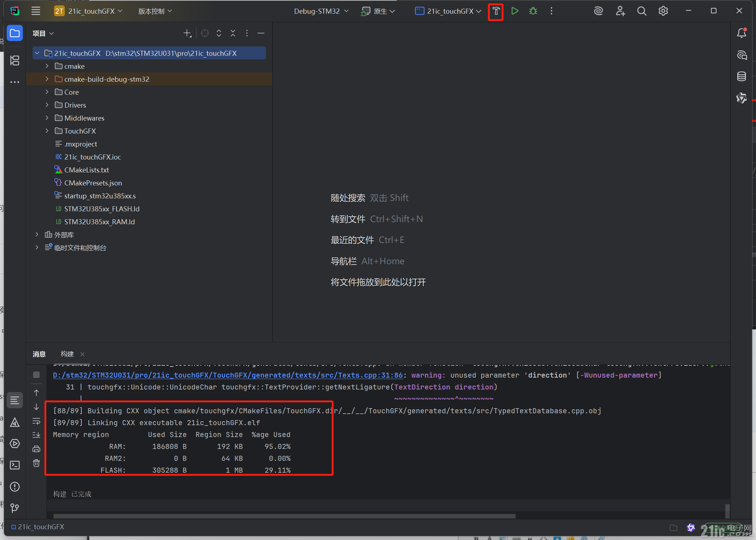This screenshot has height=540, width=756.
Task: Open the AI assistant swirl icon
Action: click(x=598, y=11)
